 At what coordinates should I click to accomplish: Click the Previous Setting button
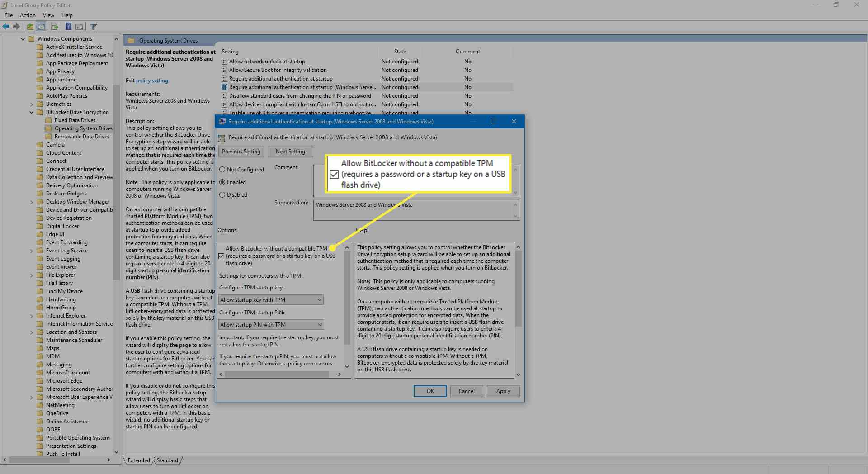[241, 152]
